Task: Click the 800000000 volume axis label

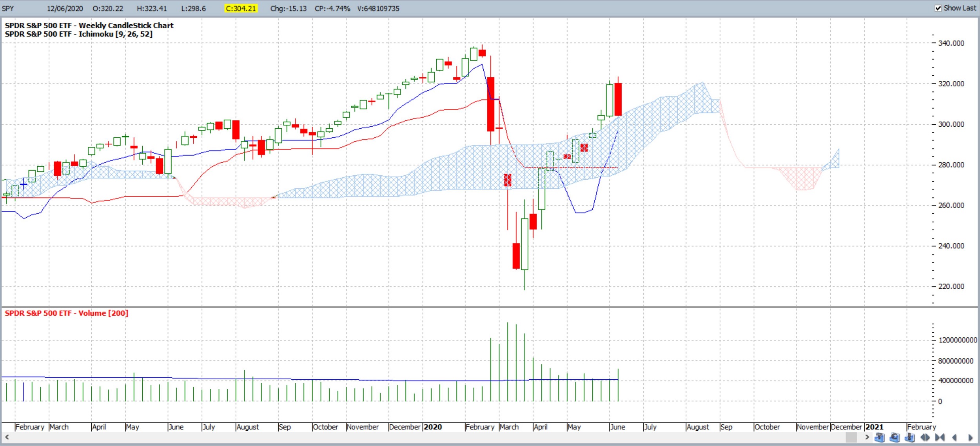Action: pyautogui.click(x=956, y=361)
